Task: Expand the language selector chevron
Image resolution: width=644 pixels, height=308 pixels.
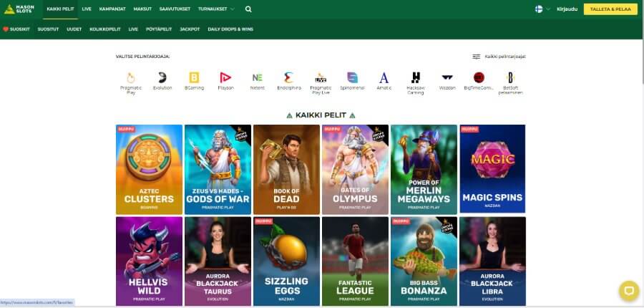Action: click(x=548, y=9)
